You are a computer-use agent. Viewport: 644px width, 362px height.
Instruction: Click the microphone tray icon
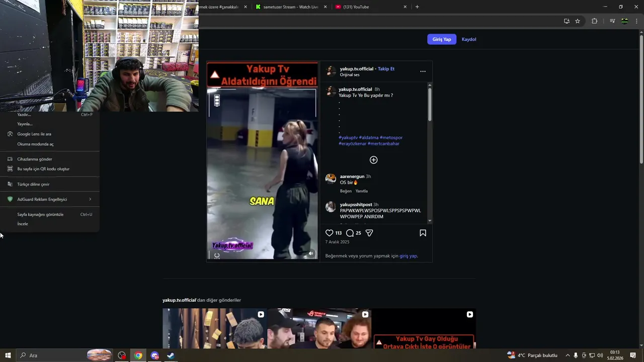point(576,355)
